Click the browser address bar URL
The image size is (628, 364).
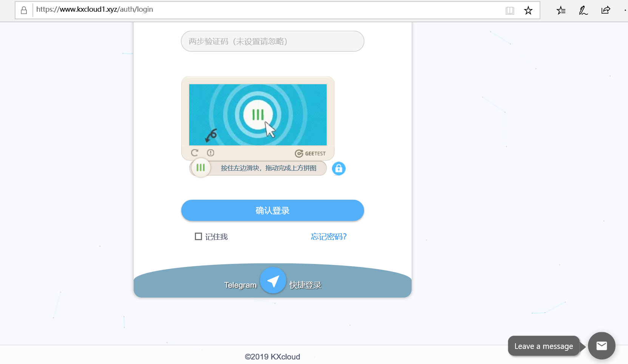tap(94, 9)
